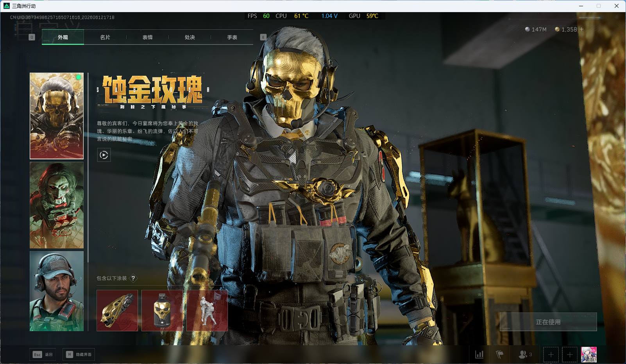Click the 正在使用 button

pyautogui.click(x=548, y=322)
